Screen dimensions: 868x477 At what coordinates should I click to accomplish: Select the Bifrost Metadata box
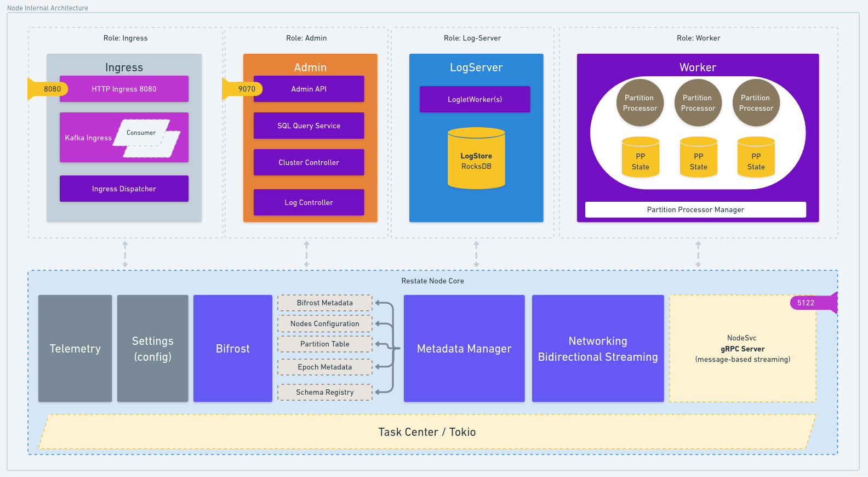[x=325, y=303]
